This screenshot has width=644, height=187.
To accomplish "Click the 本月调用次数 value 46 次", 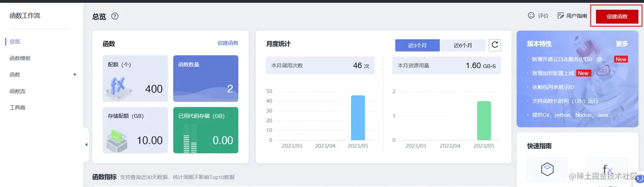I will (x=361, y=66).
